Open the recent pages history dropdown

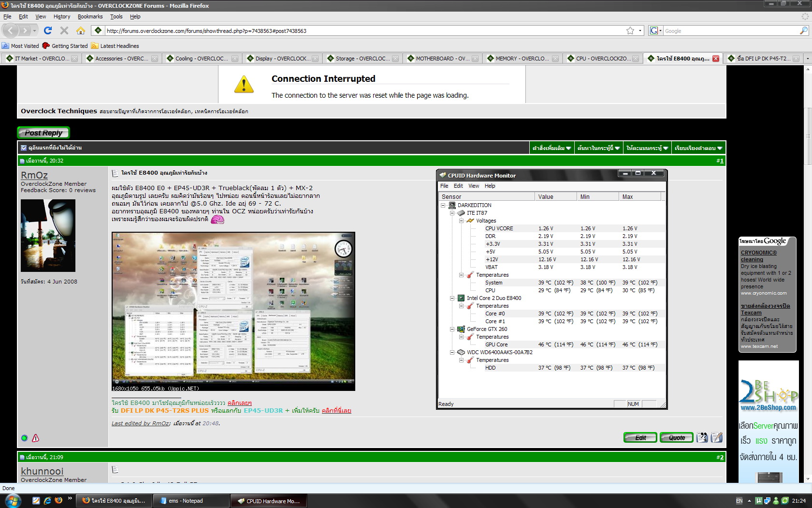pos(34,30)
